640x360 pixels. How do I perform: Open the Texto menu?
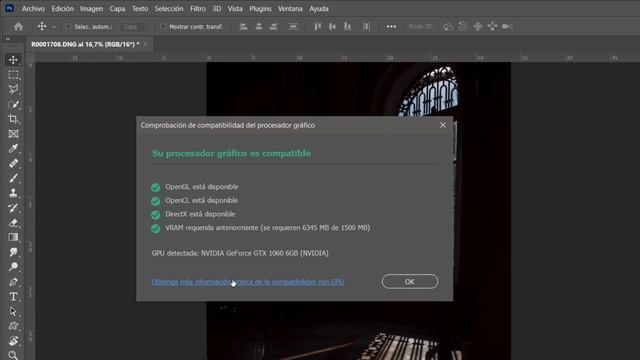(140, 9)
